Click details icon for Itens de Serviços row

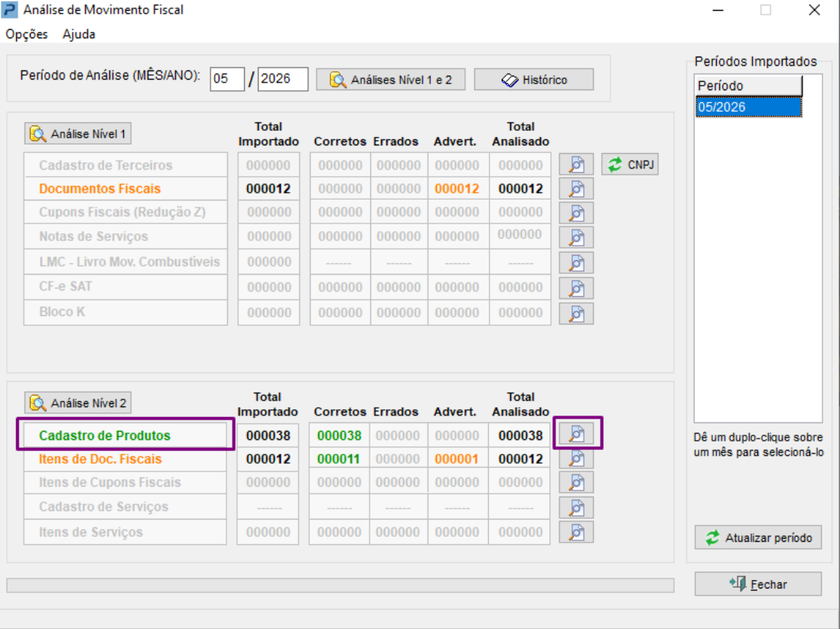click(576, 532)
